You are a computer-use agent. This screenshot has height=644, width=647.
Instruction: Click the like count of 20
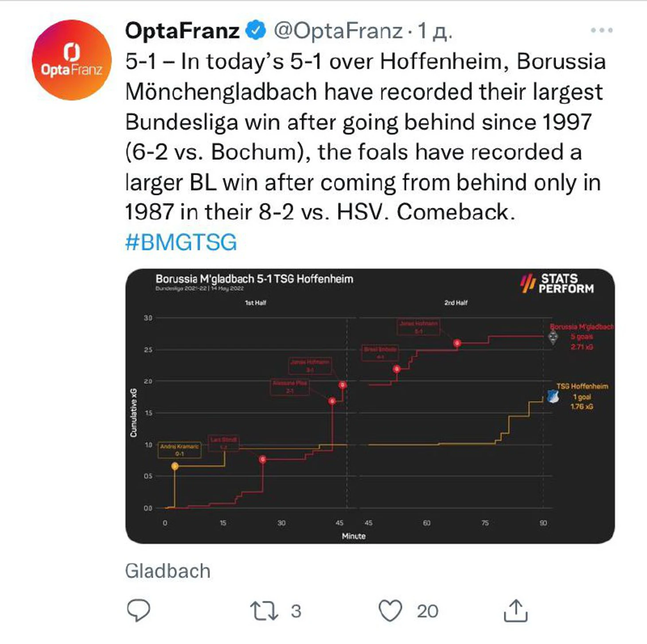tap(427, 611)
